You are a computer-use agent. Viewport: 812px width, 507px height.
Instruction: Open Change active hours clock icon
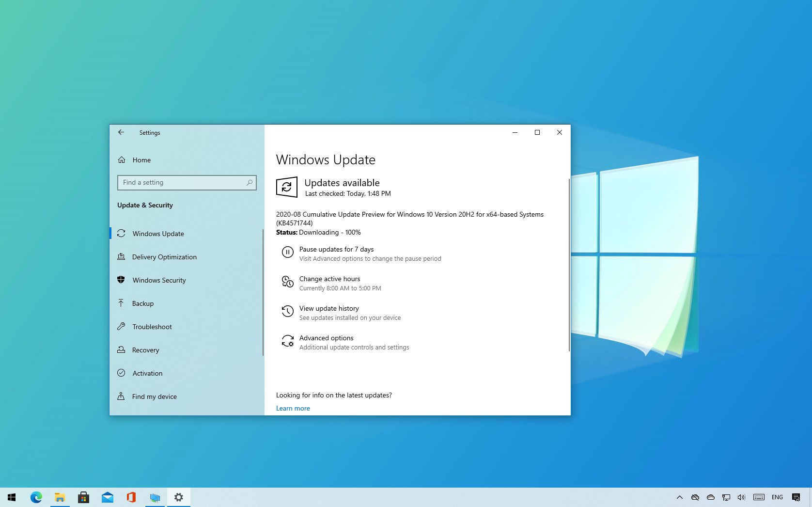tap(288, 282)
